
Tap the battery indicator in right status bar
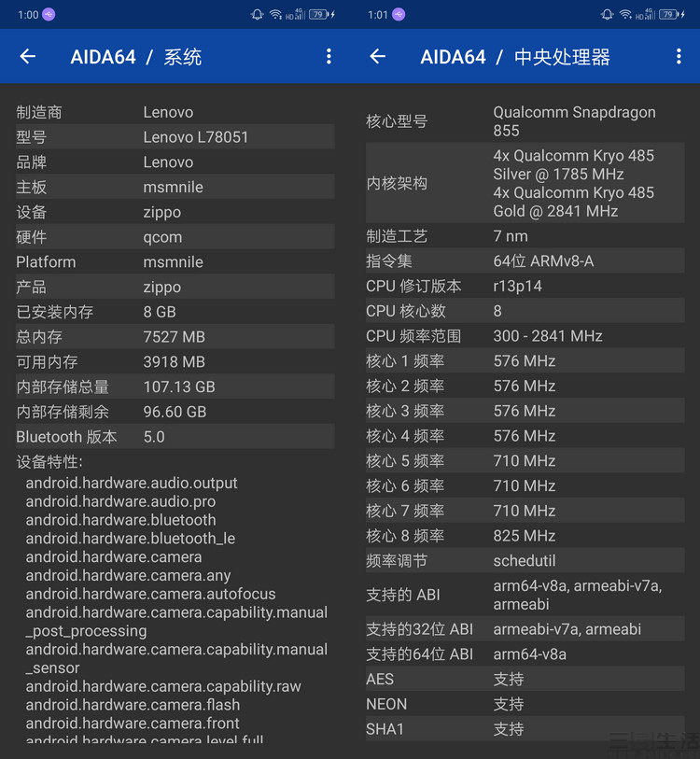[670, 15]
